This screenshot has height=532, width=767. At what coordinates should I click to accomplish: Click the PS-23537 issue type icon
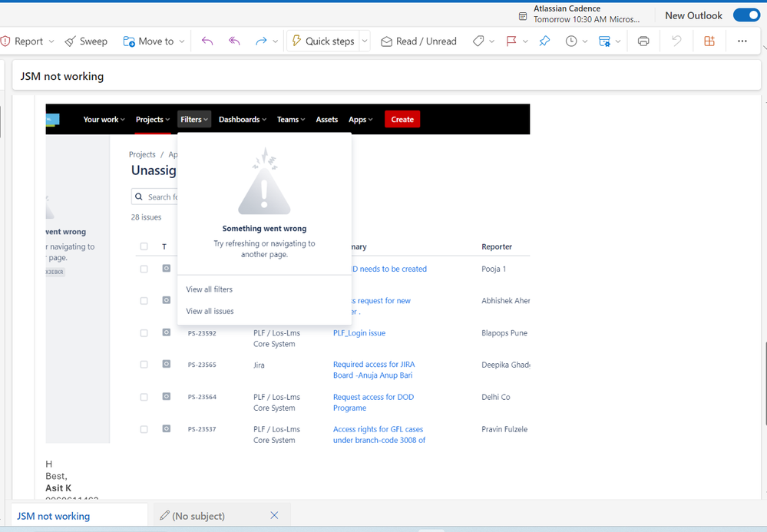coord(167,429)
